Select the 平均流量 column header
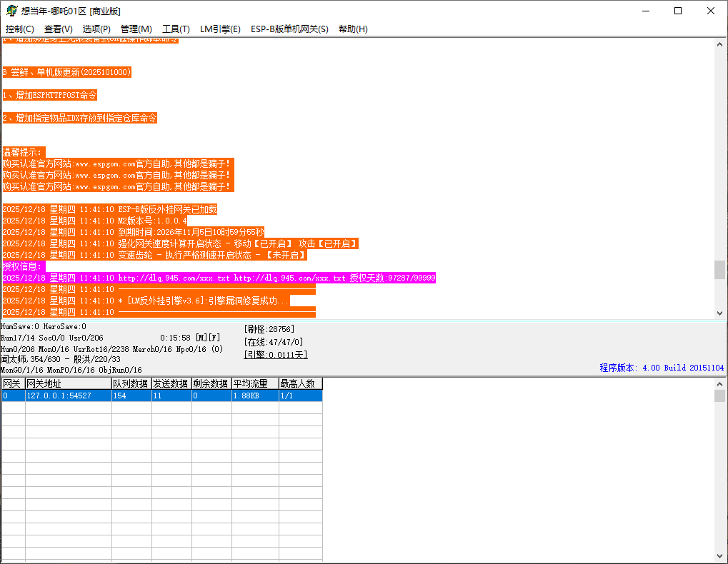The width and height of the screenshot is (728, 564). pos(254,384)
